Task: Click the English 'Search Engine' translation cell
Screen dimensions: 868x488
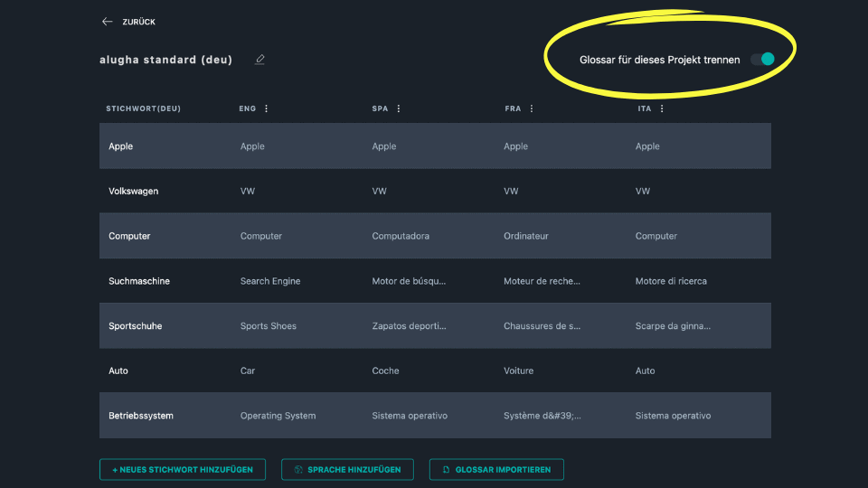Action: tap(270, 281)
